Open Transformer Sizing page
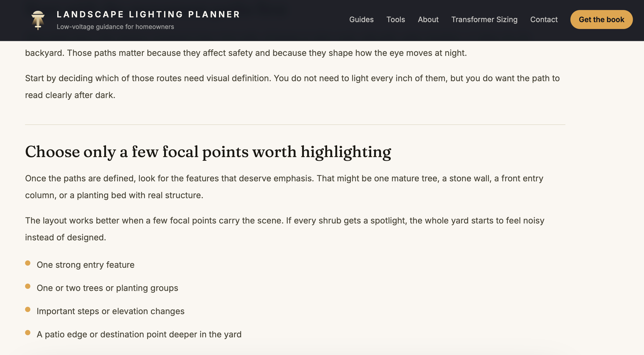644x355 pixels. pos(484,20)
